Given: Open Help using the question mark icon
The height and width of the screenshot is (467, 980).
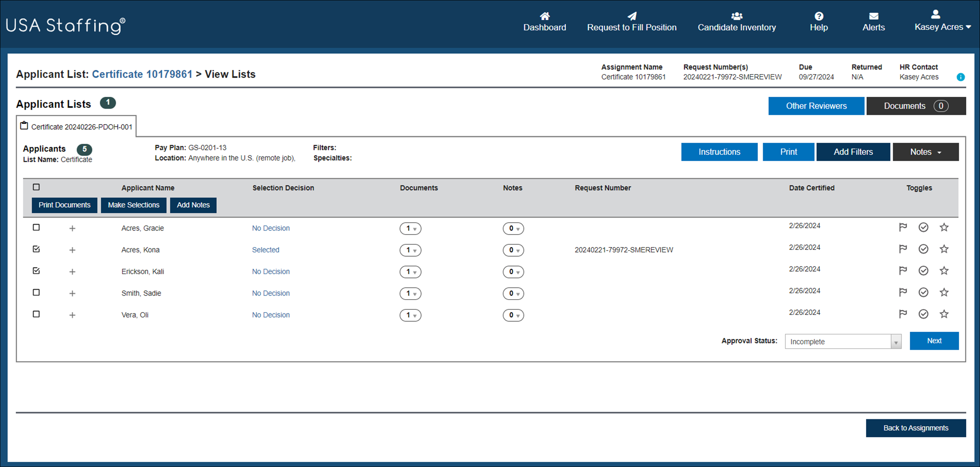Looking at the screenshot, I should pyautogui.click(x=818, y=16).
